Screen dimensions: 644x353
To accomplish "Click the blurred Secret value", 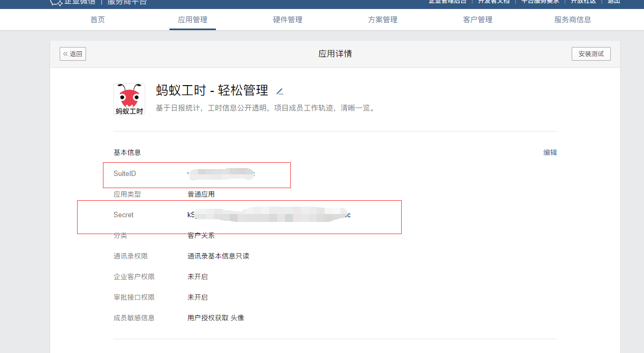I will (x=269, y=215).
